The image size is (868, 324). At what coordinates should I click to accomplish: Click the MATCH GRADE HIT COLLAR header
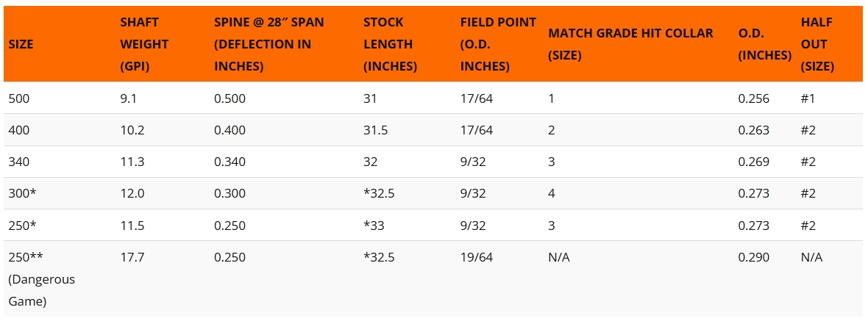tap(630, 44)
